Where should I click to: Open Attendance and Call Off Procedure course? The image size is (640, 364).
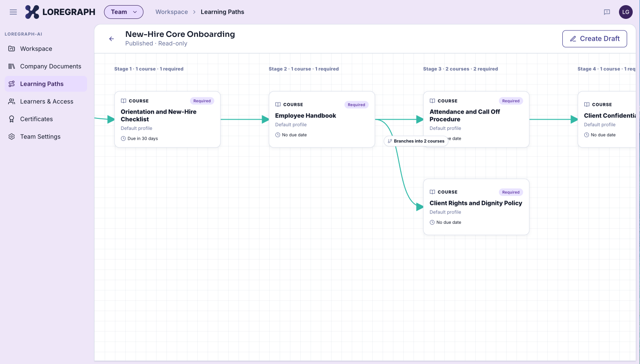476,120
